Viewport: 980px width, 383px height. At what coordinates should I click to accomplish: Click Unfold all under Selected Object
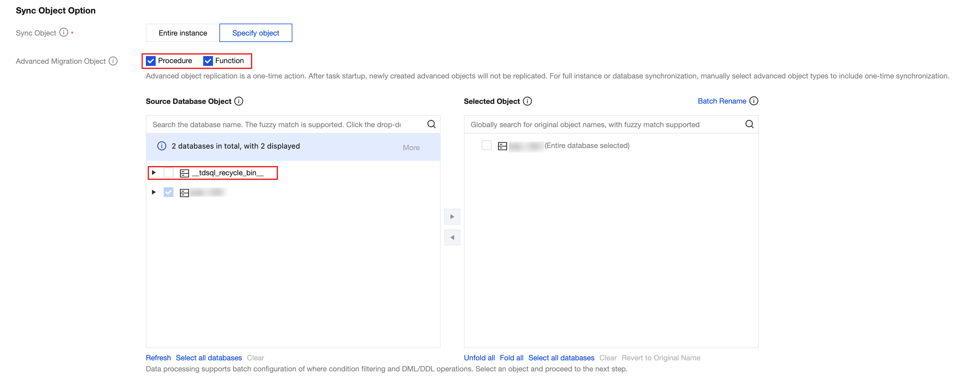479,358
